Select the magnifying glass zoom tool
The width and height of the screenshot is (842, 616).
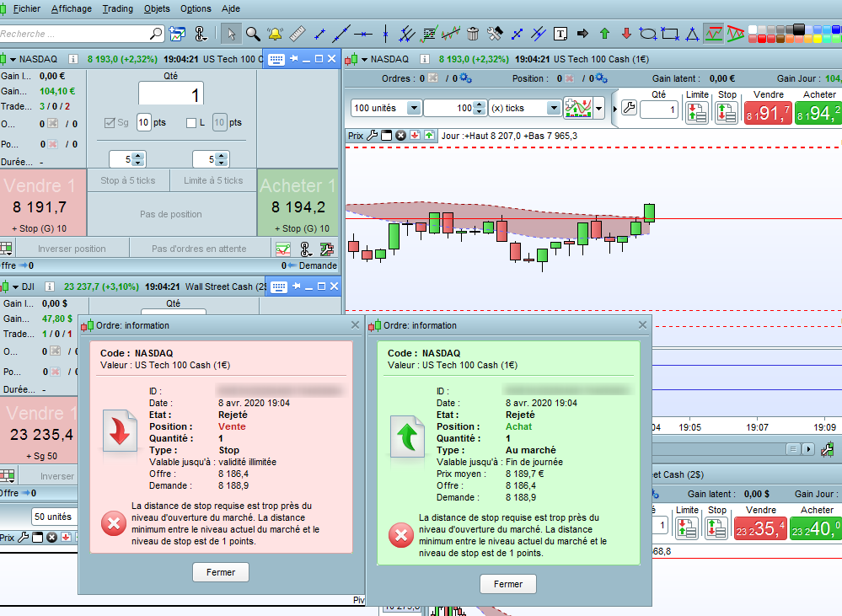pos(252,34)
